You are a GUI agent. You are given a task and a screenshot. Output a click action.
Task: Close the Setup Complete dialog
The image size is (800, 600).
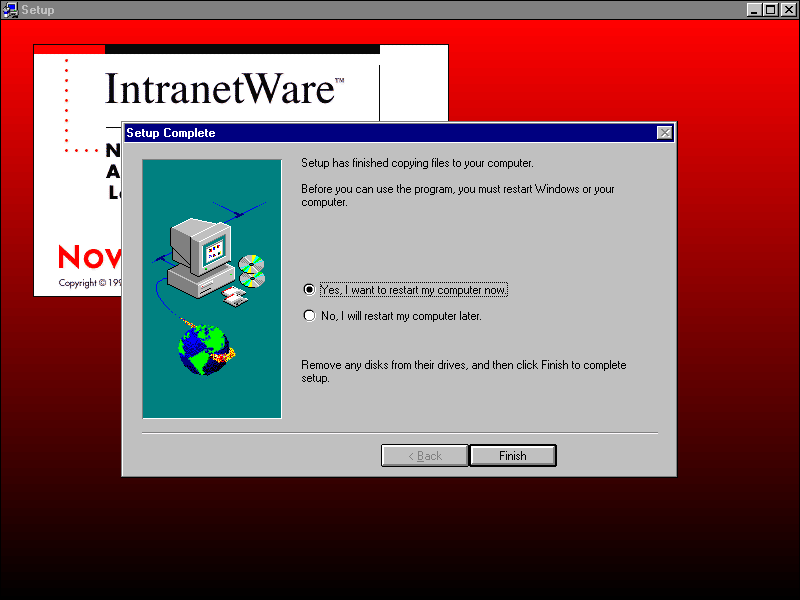coord(664,133)
